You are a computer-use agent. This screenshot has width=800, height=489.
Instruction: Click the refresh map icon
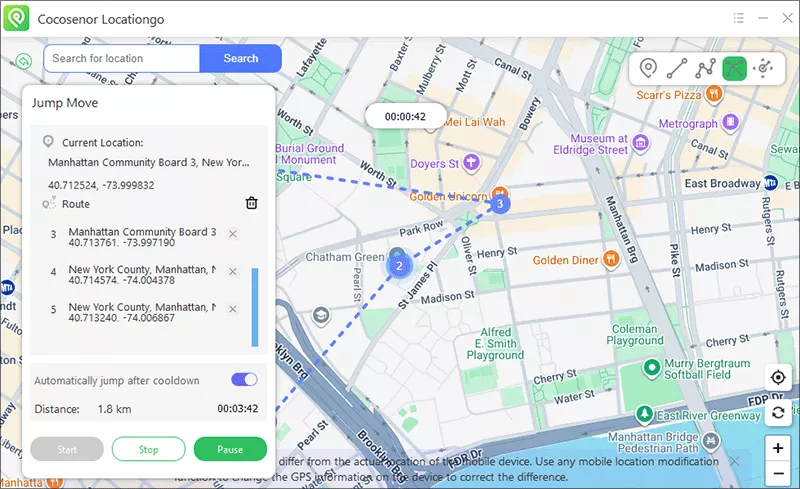click(778, 411)
